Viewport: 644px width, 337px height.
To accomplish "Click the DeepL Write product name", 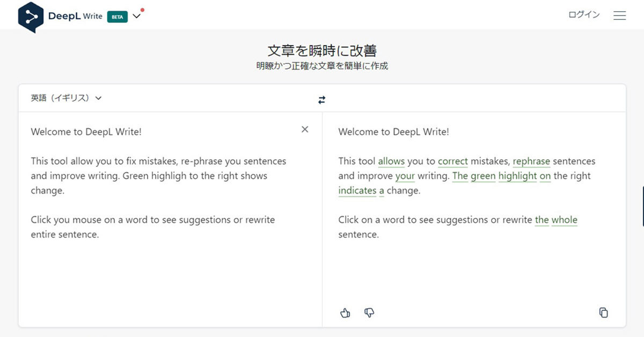I will [x=75, y=16].
